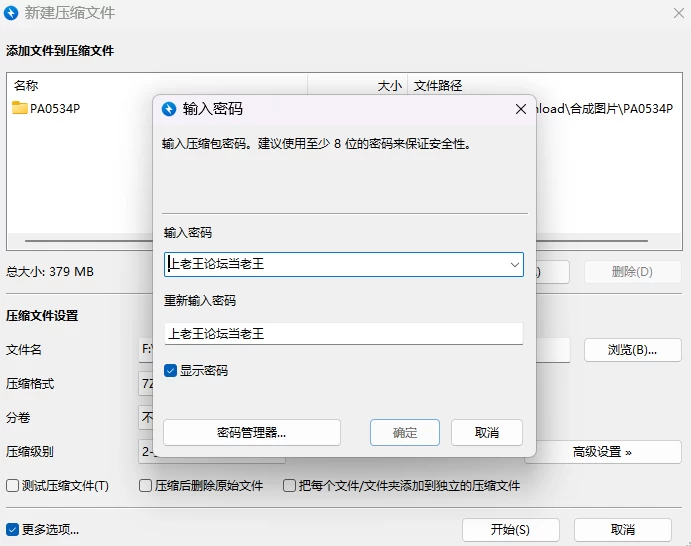691x546 pixels.
Task: Click the 删除(D) button
Action: (x=632, y=272)
